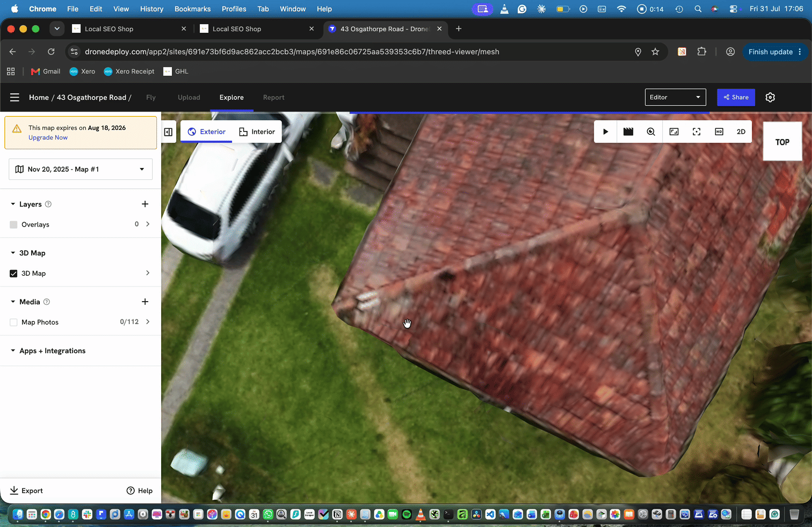Toggle HD quality rendering
Screen dimensions: 812x527
(719, 131)
